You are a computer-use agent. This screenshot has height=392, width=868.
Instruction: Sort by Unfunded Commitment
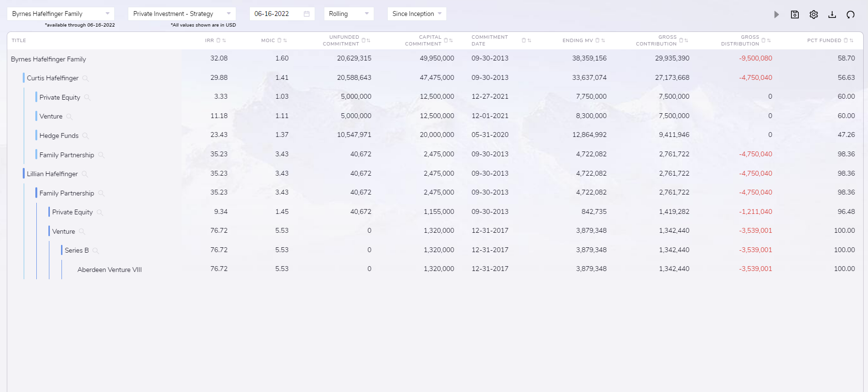click(368, 41)
